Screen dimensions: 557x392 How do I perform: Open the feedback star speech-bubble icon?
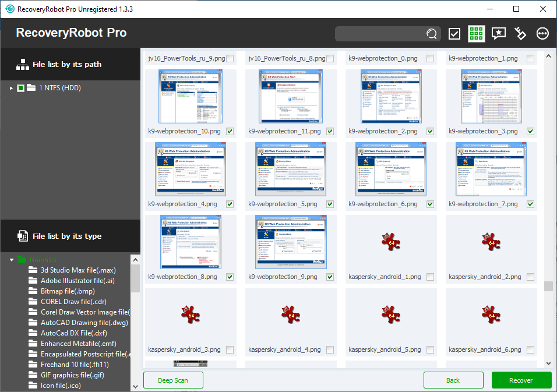498,34
